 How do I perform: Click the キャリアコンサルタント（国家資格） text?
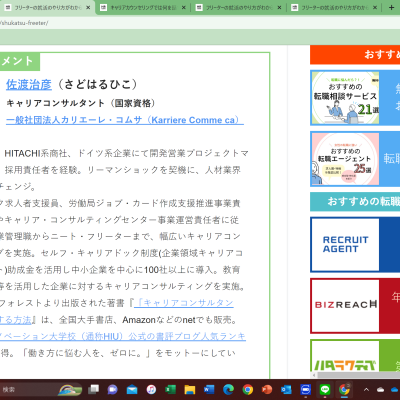pyautogui.click(x=81, y=103)
